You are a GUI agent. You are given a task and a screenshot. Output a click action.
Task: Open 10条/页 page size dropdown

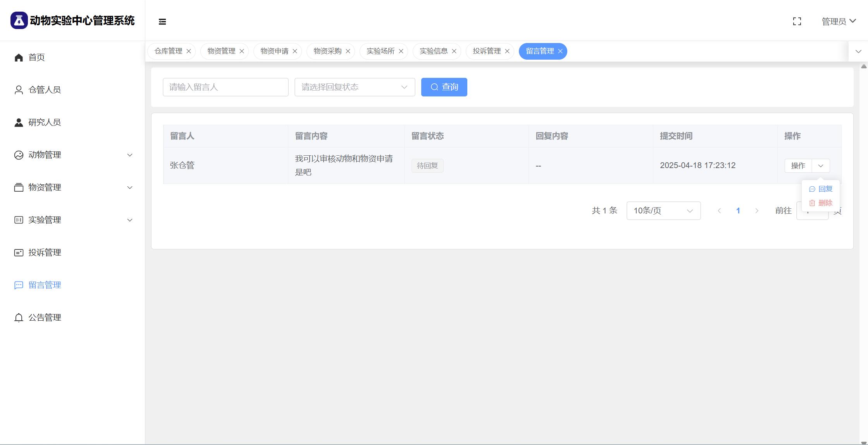point(663,211)
